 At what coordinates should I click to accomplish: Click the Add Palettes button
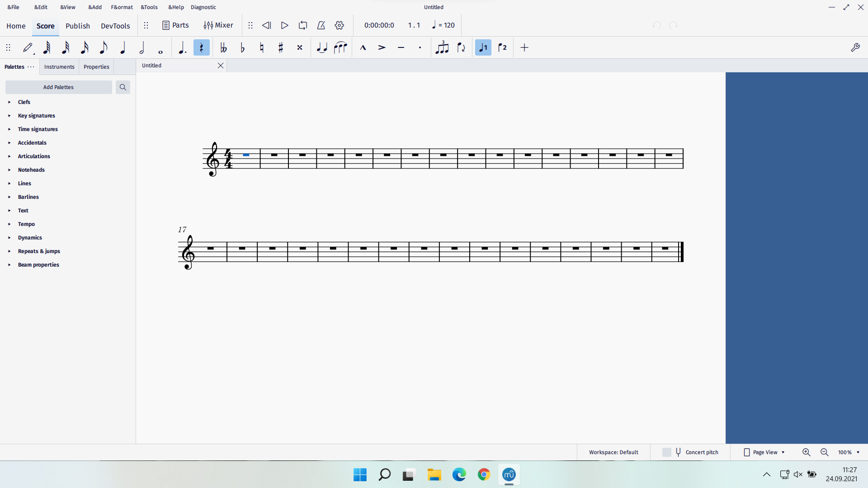point(58,87)
